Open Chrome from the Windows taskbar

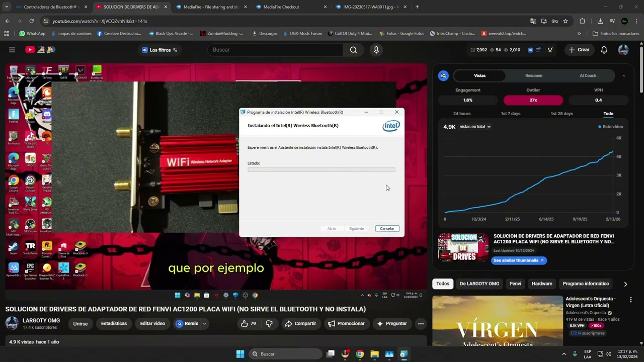[360, 354]
